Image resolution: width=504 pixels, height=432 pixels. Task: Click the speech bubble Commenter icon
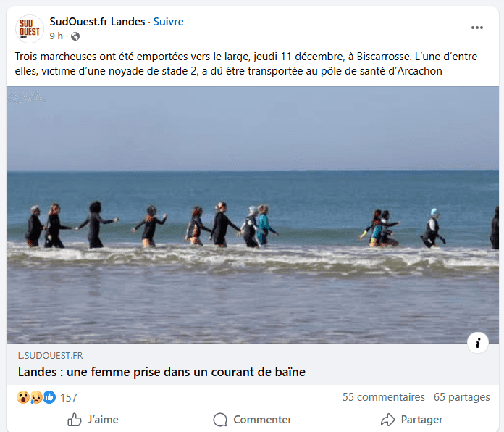pyautogui.click(x=220, y=420)
